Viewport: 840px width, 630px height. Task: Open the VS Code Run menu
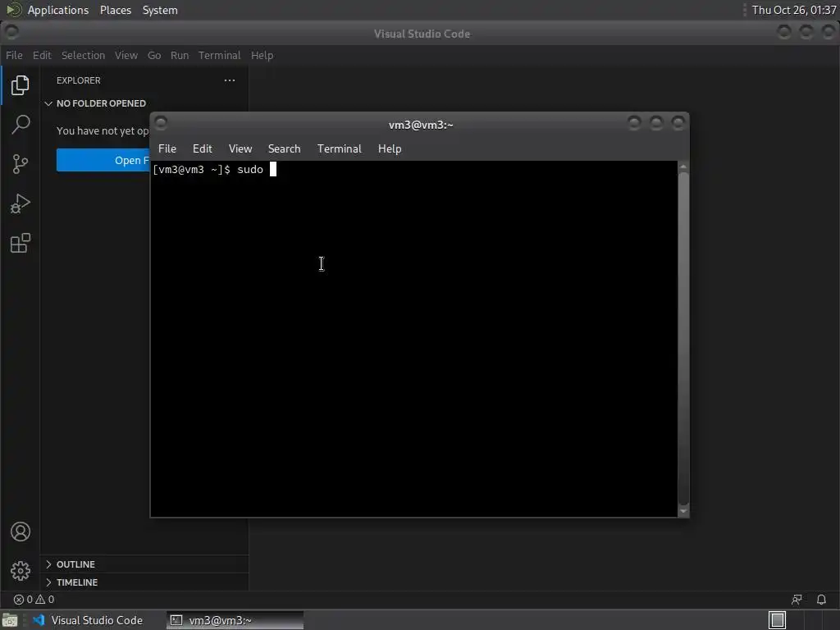coord(180,55)
